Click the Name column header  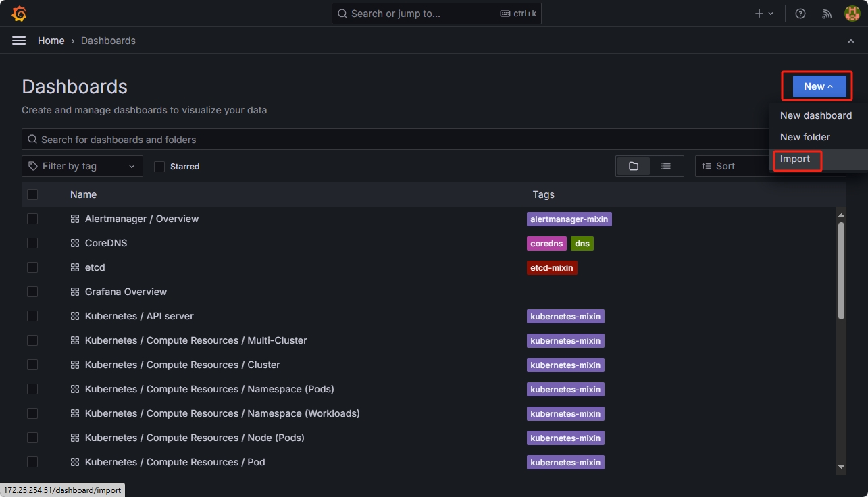tap(83, 194)
